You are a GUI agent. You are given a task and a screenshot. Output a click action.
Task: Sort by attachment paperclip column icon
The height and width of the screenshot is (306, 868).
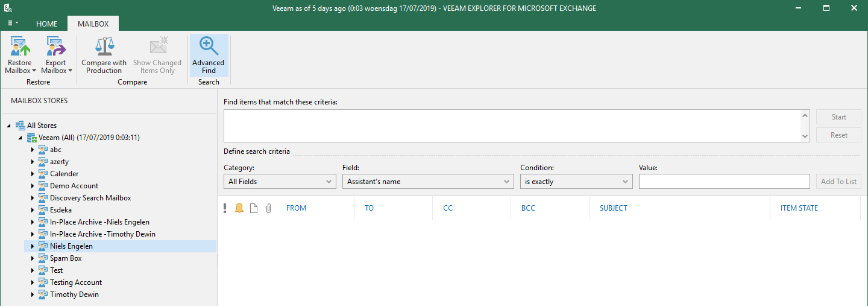(269, 208)
